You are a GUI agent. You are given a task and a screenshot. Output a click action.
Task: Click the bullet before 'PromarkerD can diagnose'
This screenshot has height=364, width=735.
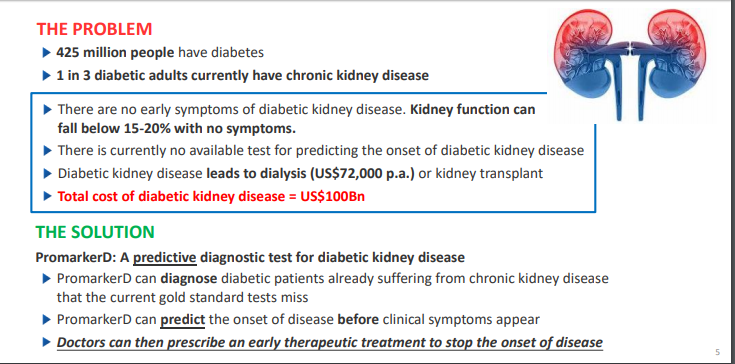point(46,279)
